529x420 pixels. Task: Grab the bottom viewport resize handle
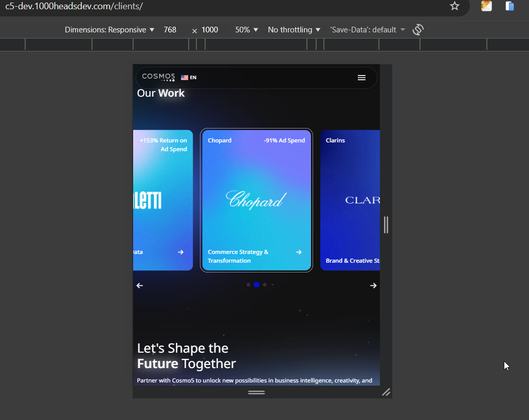(x=257, y=392)
